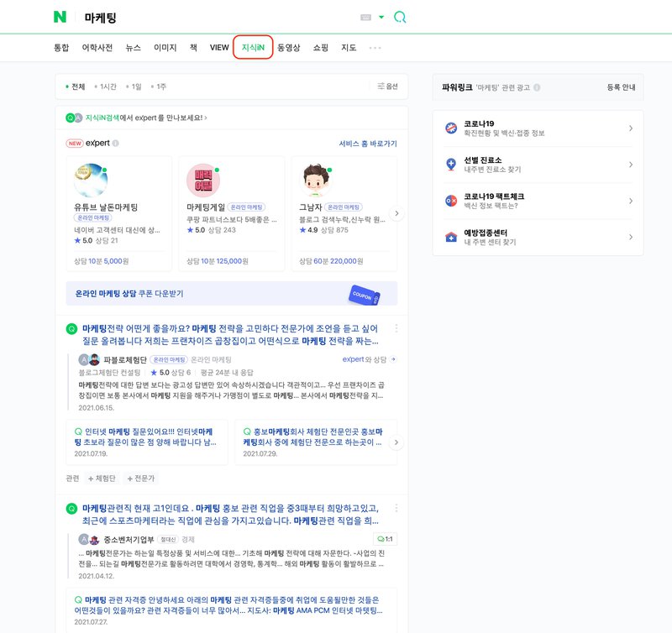Screen dimensions: 672x633
Task: Click the 코로나19 팩트체크 OX icon
Action: (x=451, y=201)
